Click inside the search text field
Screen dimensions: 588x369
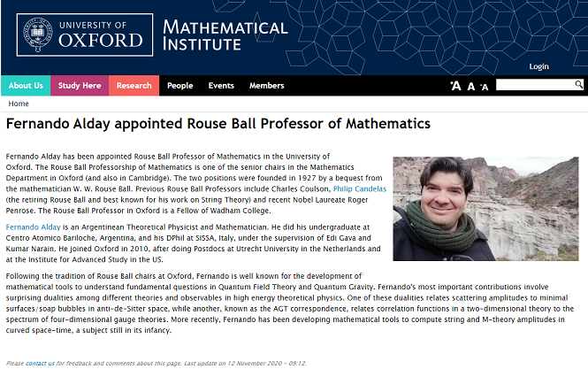coord(534,85)
